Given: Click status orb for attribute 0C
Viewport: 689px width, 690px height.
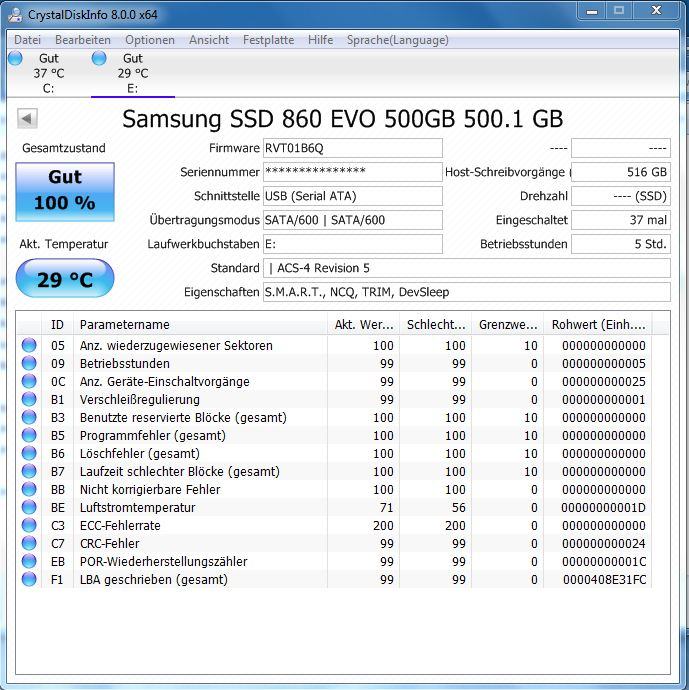Looking at the screenshot, I should (29, 381).
